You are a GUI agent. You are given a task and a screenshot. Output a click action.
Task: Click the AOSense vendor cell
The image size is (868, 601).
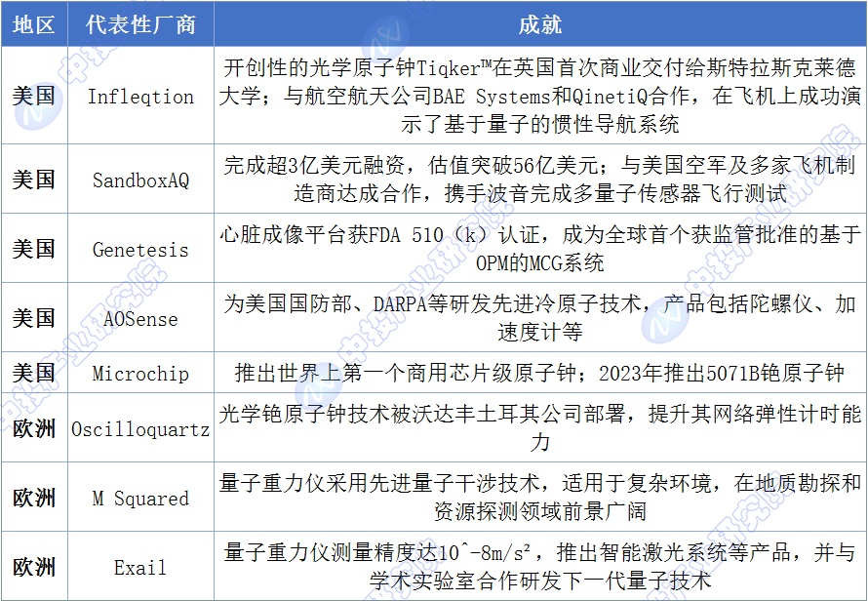point(140,318)
